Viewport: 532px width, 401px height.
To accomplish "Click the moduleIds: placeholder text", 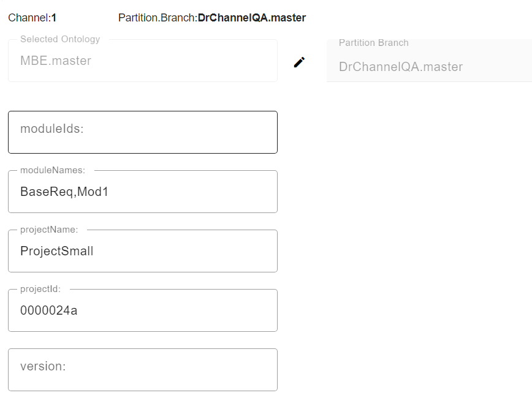I will (x=51, y=129).
